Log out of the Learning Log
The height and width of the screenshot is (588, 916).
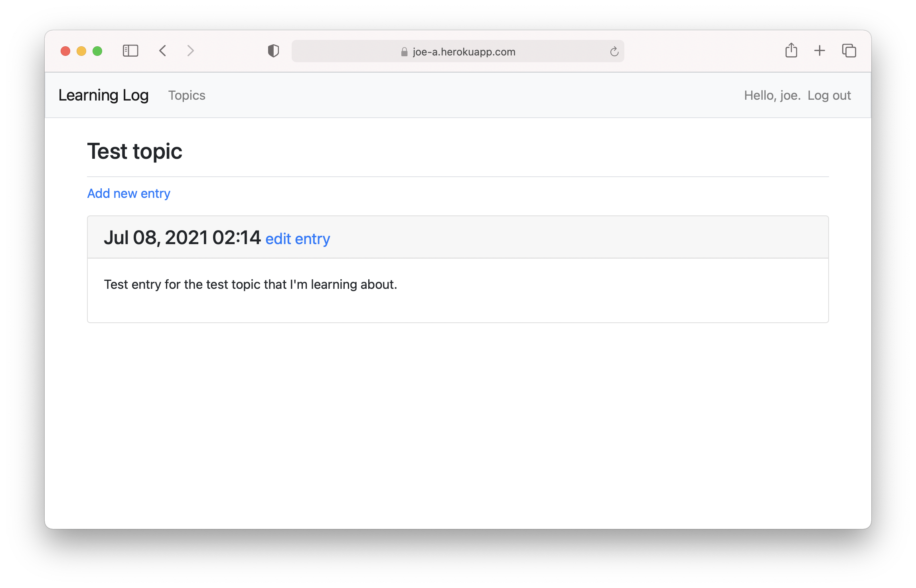point(829,95)
